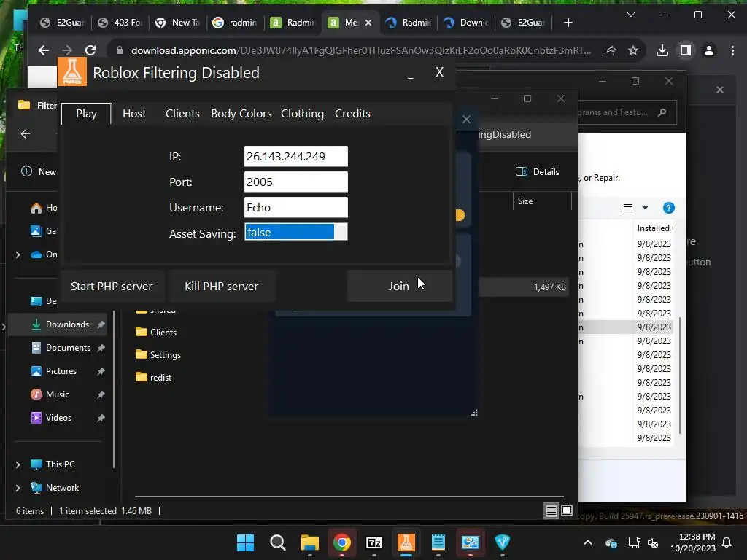This screenshot has height=560, width=747.
Task: Open the Host tab
Action: pos(134,113)
